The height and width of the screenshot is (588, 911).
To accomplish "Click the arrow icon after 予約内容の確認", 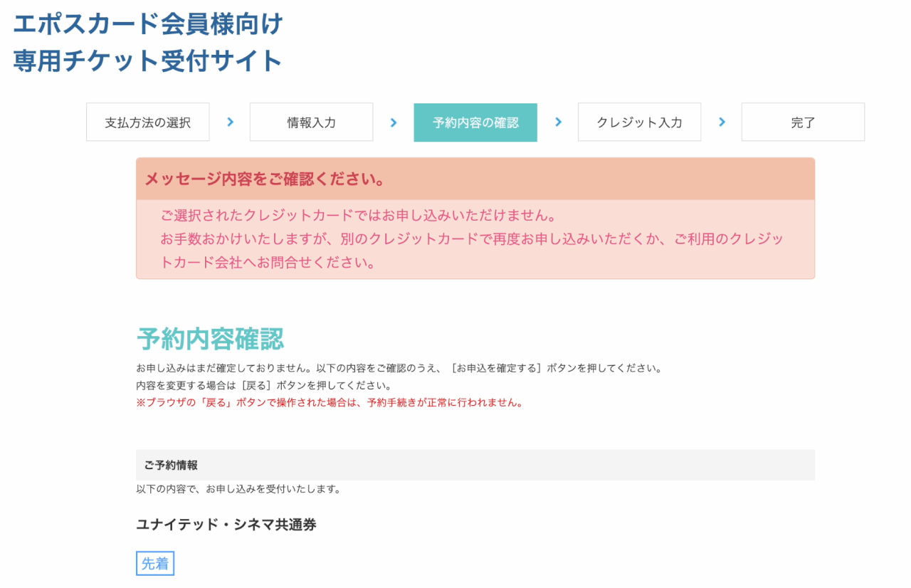I will 558,122.
